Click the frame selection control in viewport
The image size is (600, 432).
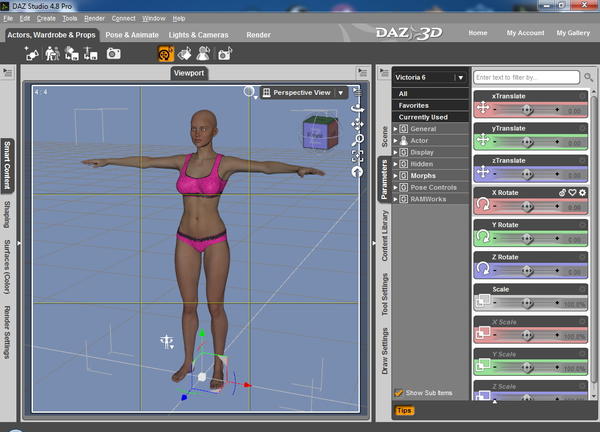tap(357, 156)
